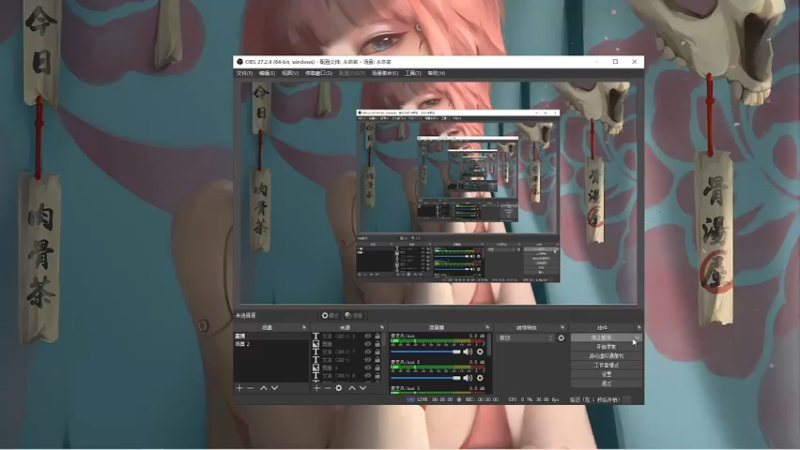Select the 文本 (GDI+) 7 source row
800x450 pixels.
click(347, 352)
